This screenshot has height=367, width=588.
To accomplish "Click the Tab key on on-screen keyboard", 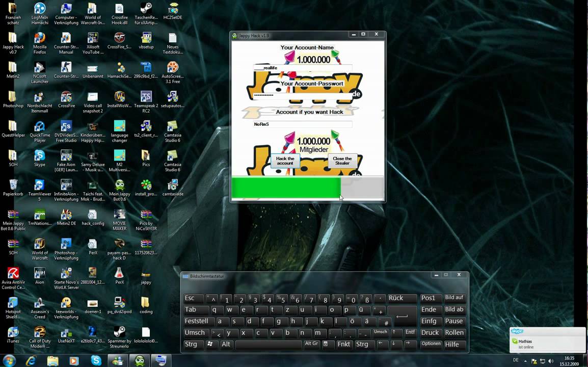I will click(x=196, y=310).
